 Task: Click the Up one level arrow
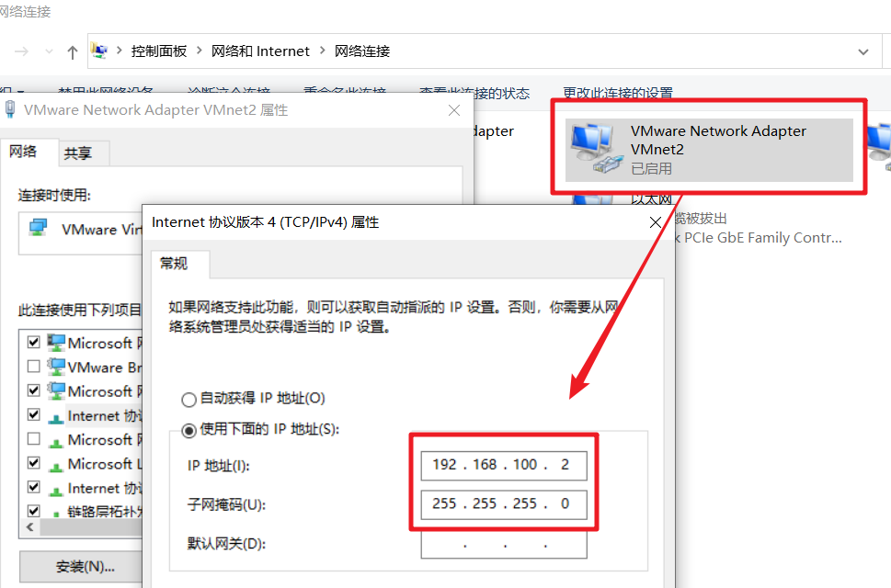(x=72, y=52)
